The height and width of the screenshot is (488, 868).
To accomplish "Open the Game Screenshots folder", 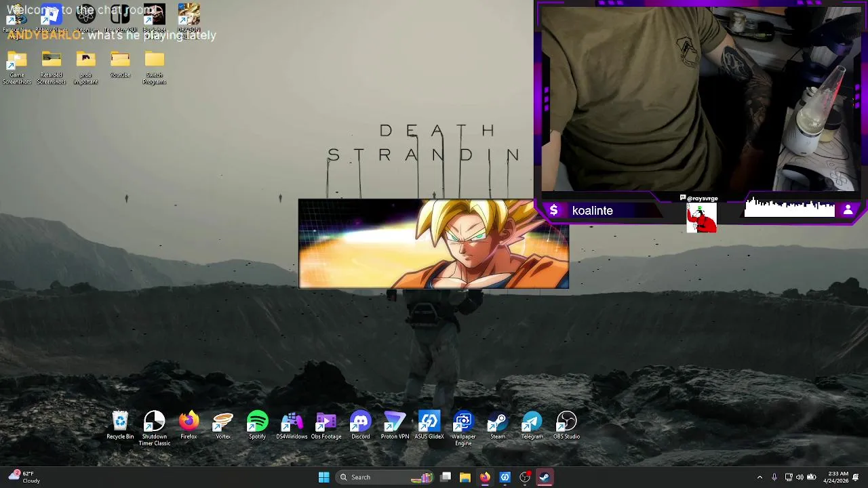I will [17, 68].
